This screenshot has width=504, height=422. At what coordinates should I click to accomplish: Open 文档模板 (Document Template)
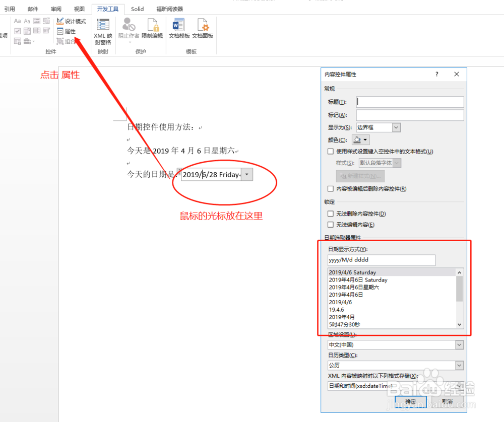click(179, 29)
